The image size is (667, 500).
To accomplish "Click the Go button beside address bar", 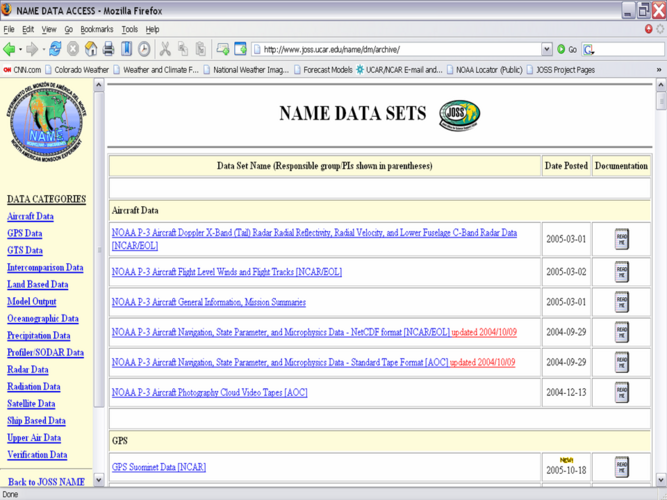I will [566, 49].
